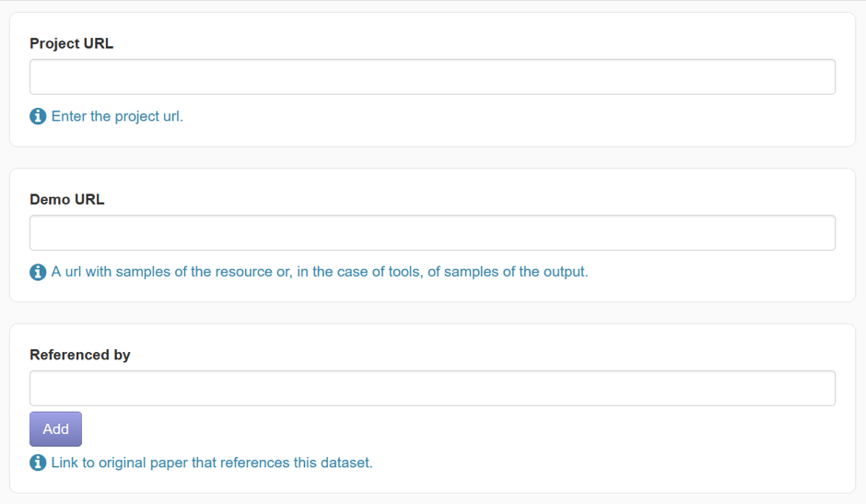Click the "Referenced by" field label
This screenshot has width=866, height=504.
click(80, 355)
